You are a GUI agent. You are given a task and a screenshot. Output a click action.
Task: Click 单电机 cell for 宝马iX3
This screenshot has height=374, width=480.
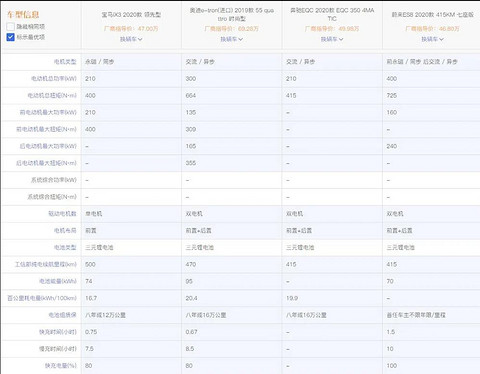click(x=94, y=214)
